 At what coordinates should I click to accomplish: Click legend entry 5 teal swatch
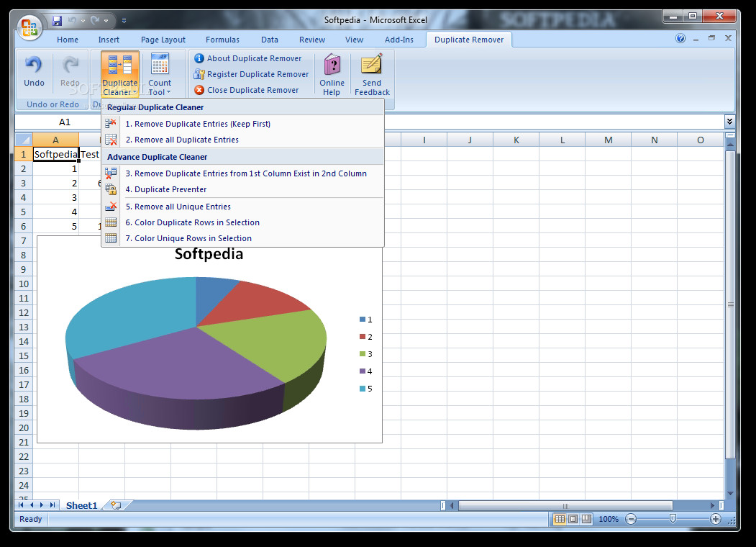[363, 389]
